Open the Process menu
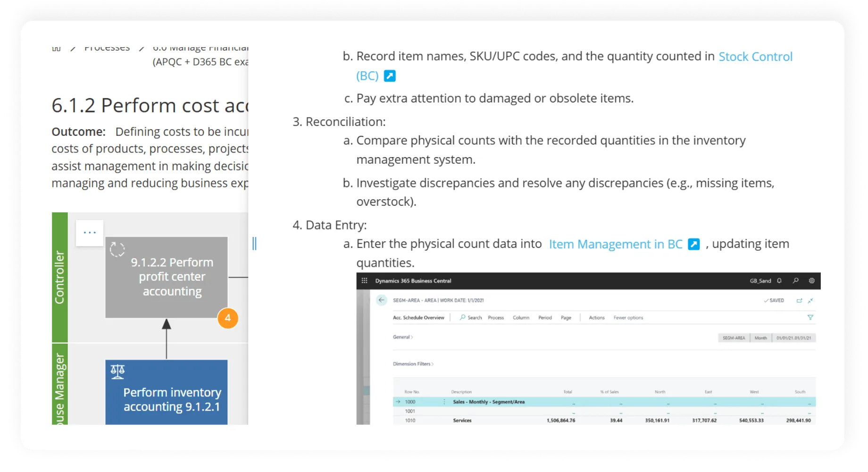 click(x=496, y=318)
